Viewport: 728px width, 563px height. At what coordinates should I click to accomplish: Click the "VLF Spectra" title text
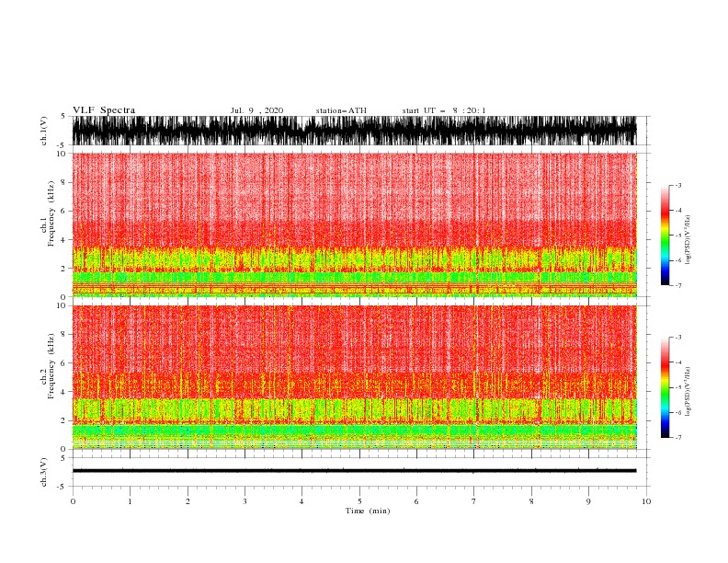pyautogui.click(x=104, y=110)
